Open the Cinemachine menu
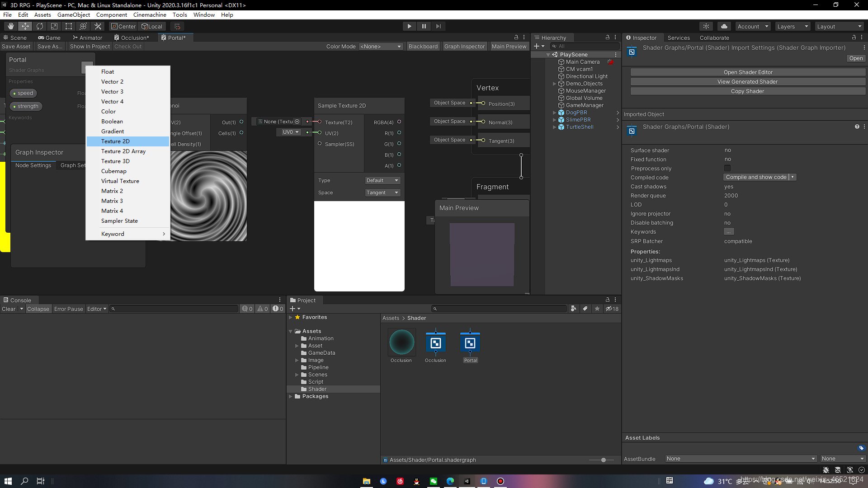 coord(149,15)
